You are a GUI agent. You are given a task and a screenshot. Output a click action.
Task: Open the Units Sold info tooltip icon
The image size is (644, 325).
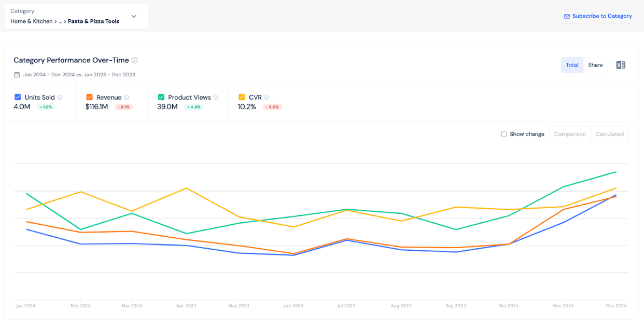pos(61,97)
